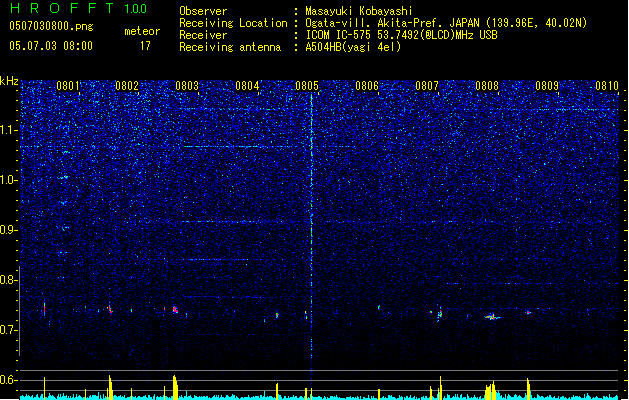The image size is (629, 400).
Task: Click the 0.9 frequency axis label
Action: click(x=9, y=230)
